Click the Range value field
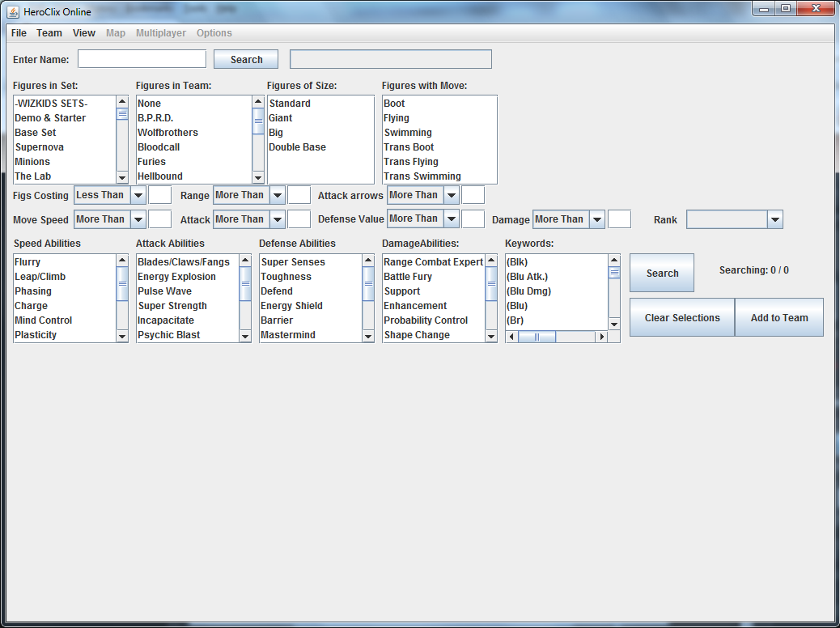840x628 pixels. click(x=299, y=195)
